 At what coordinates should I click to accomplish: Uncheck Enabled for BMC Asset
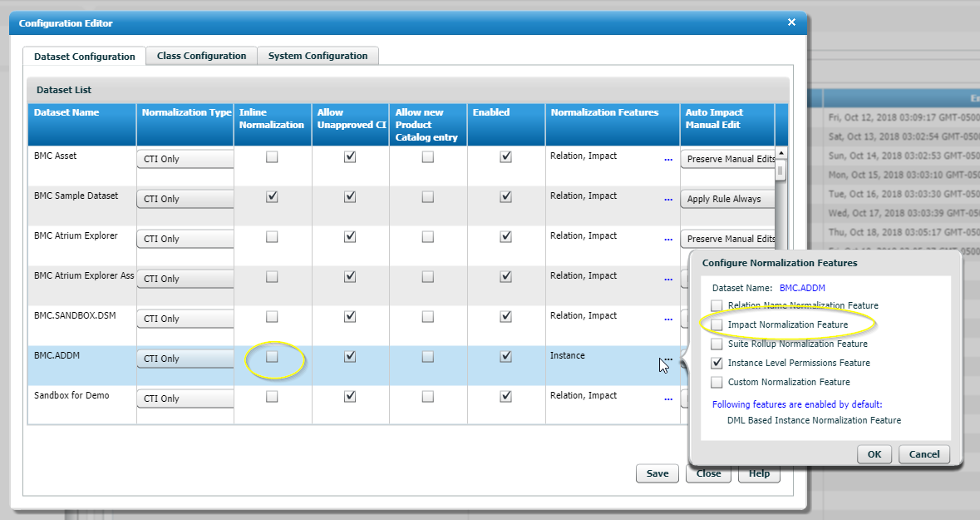pyautogui.click(x=505, y=157)
